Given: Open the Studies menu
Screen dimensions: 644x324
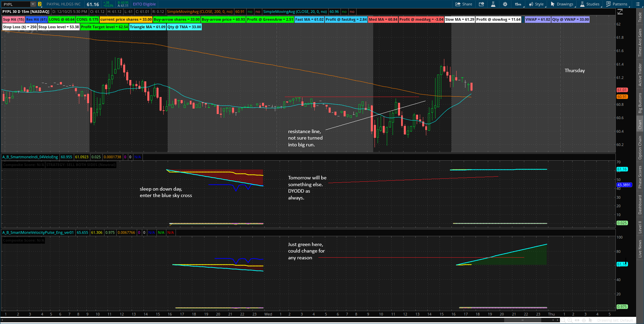Looking at the screenshot, I should tap(590, 4).
